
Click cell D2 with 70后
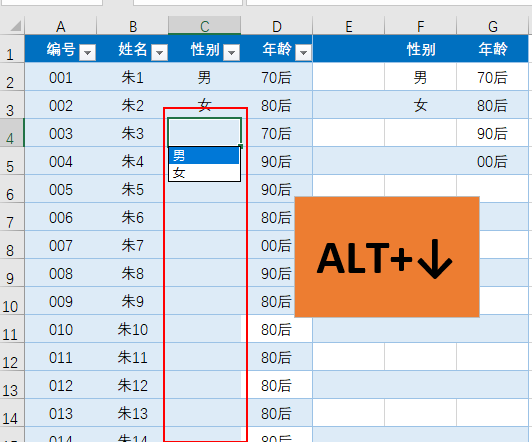pyautogui.click(x=277, y=77)
